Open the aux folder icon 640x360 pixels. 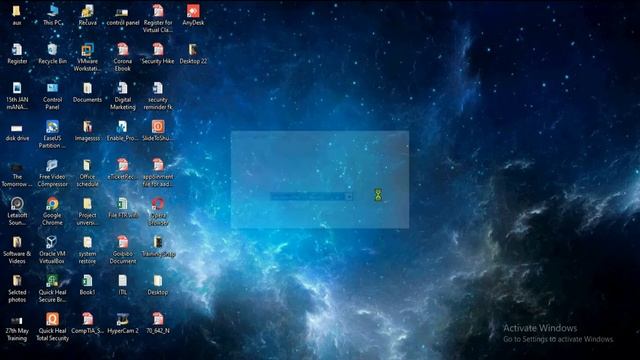point(17,15)
